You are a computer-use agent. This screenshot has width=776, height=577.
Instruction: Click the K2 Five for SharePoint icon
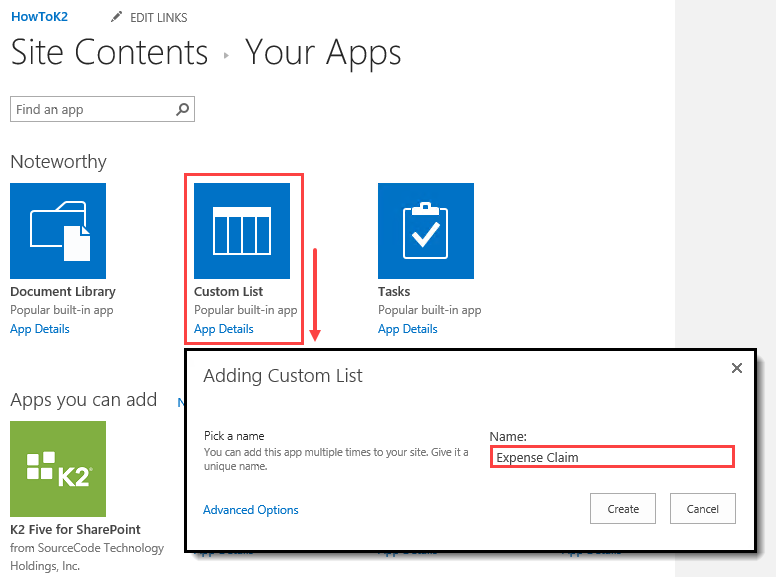point(58,468)
